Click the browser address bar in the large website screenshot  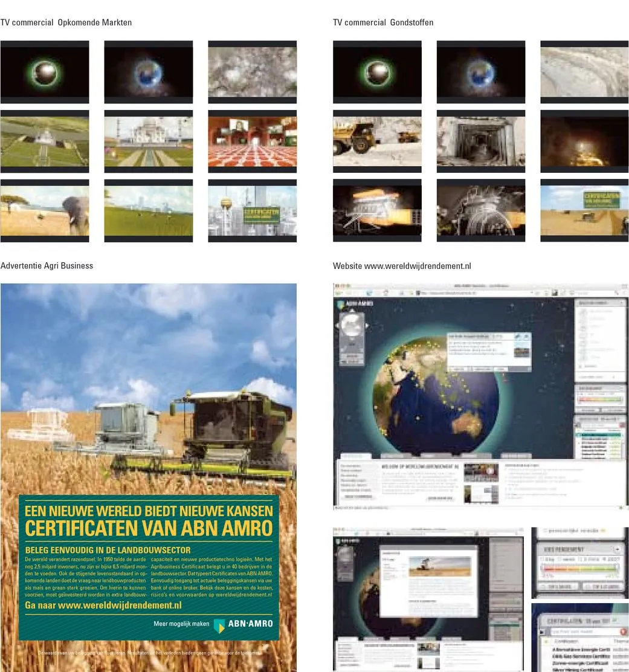(x=474, y=292)
